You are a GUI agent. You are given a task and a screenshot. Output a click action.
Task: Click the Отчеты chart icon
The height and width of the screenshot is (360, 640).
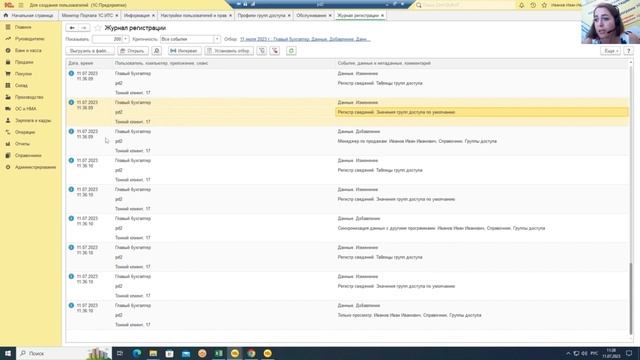point(8,144)
